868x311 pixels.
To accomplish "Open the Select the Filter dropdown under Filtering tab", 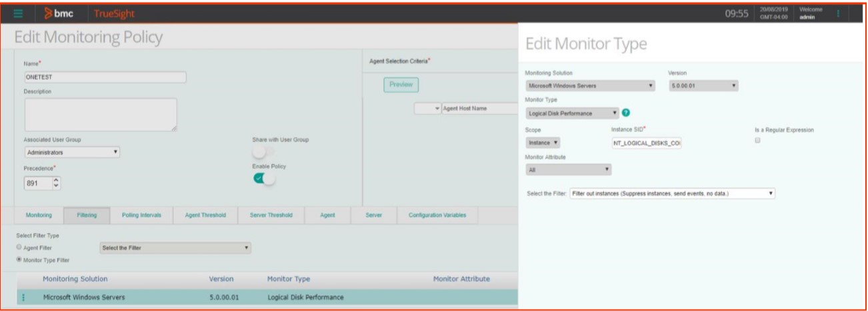I will 175,248.
